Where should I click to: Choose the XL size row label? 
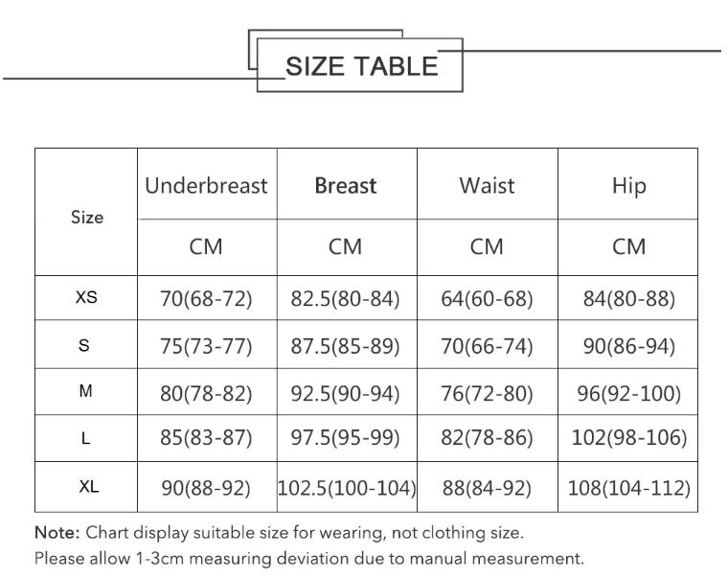(x=89, y=487)
